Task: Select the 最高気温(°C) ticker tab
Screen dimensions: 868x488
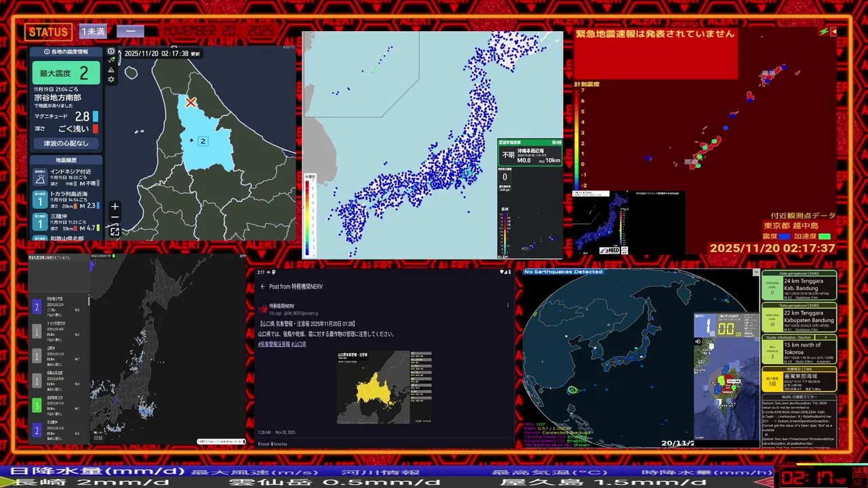Action: [551, 472]
